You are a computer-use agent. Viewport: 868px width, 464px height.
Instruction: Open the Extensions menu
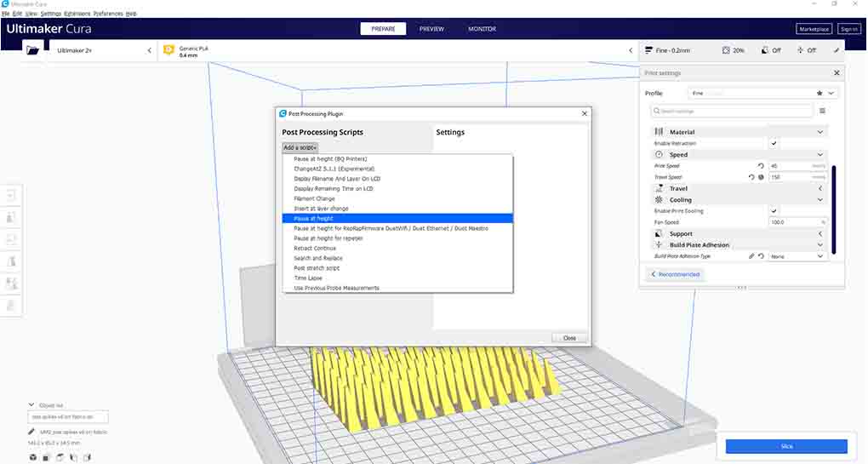pos(77,14)
